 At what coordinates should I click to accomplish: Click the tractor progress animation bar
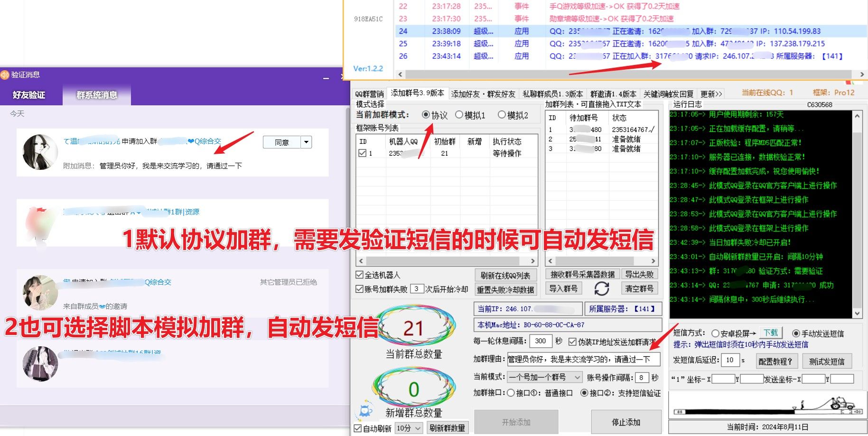coord(768,405)
